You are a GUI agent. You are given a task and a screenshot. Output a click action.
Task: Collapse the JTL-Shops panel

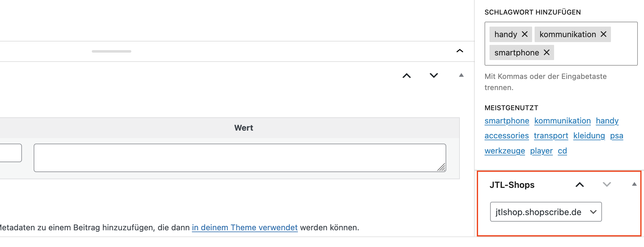click(634, 184)
